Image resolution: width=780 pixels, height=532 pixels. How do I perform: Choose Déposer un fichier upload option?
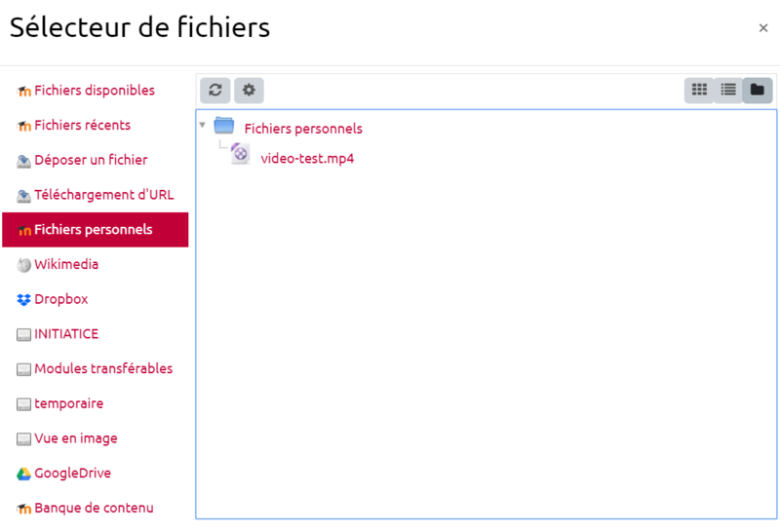pos(91,160)
